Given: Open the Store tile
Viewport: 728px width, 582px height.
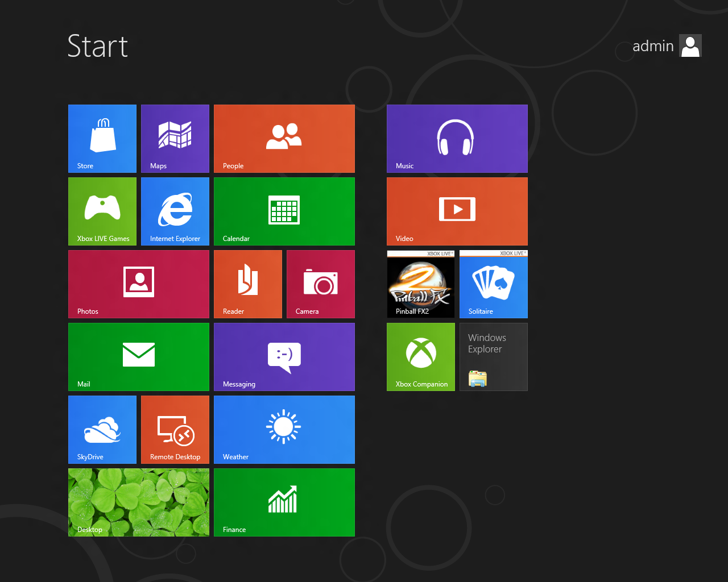Looking at the screenshot, I should point(102,139).
